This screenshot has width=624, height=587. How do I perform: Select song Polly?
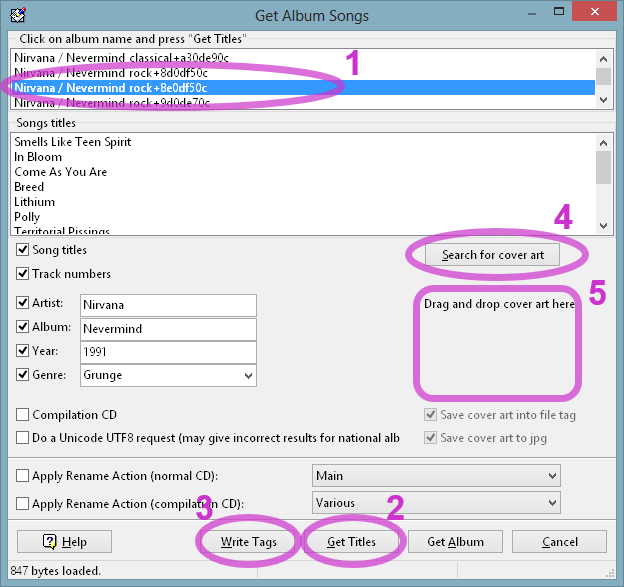(303, 217)
